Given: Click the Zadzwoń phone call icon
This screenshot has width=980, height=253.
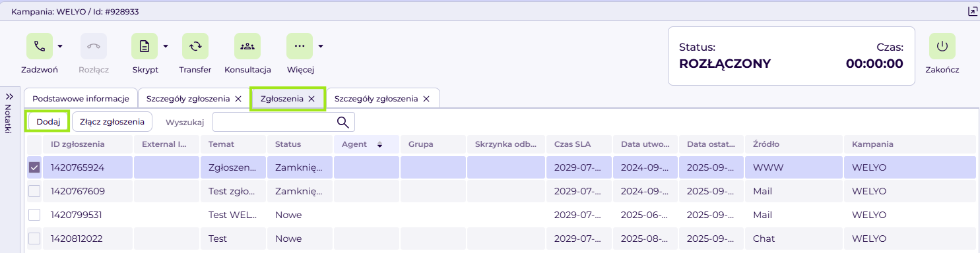Looking at the screenshot, I should tap(40, 46).
